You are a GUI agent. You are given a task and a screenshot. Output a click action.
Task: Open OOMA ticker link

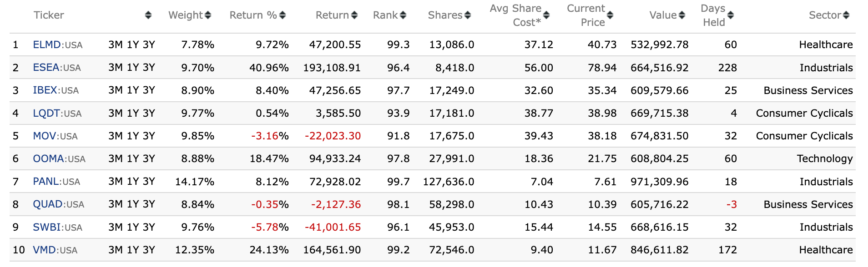point(48,158)
